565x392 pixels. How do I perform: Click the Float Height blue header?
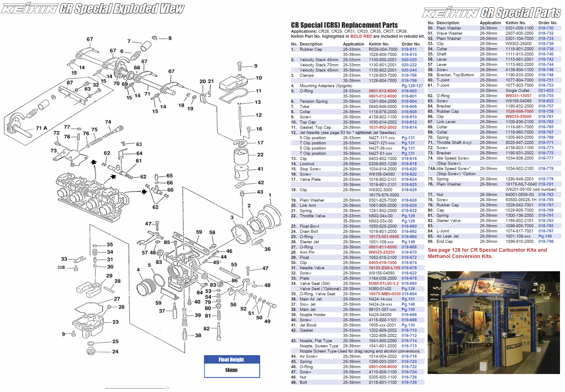232,359
